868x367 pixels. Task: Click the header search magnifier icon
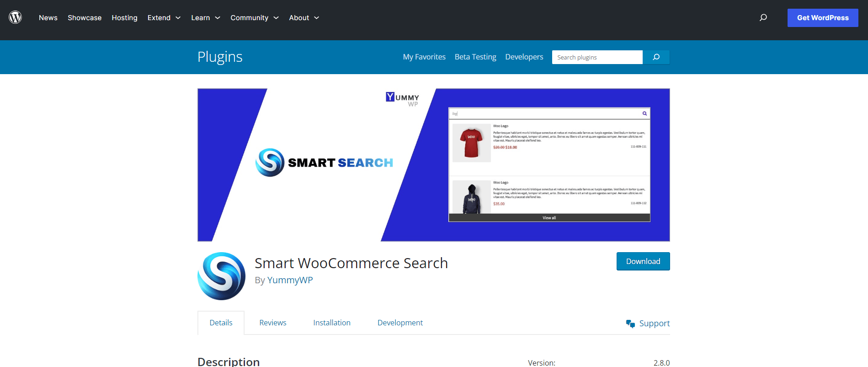pyautogui.click(x=763, y=17)
